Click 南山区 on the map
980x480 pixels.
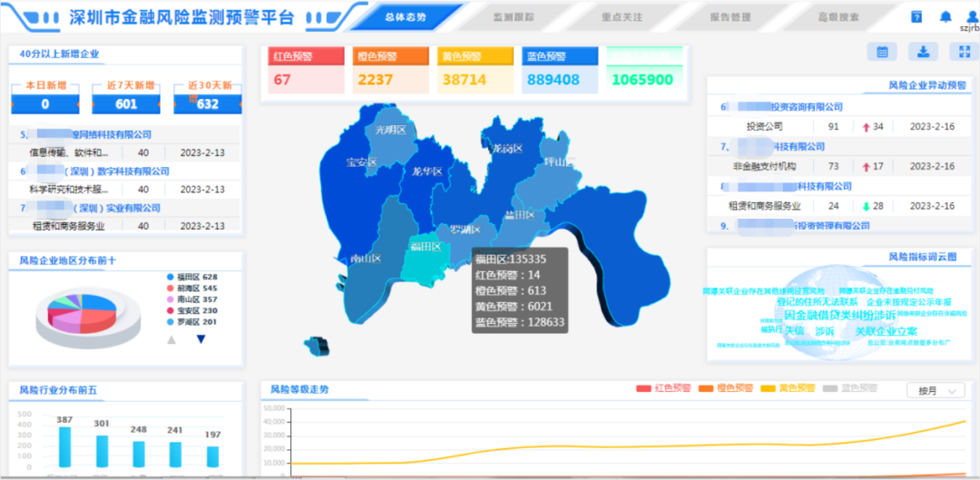pos(366,258)
